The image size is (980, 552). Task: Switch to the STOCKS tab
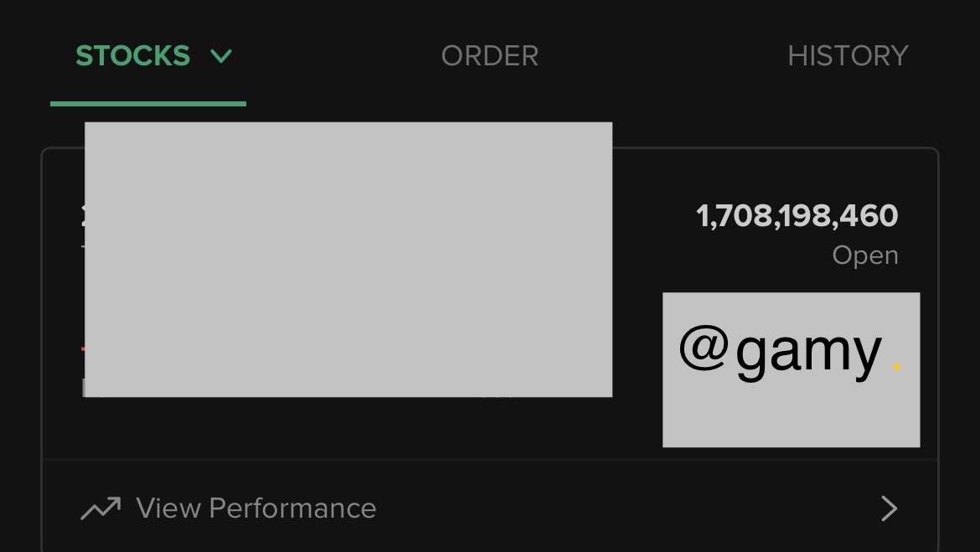tap(133, 56)
